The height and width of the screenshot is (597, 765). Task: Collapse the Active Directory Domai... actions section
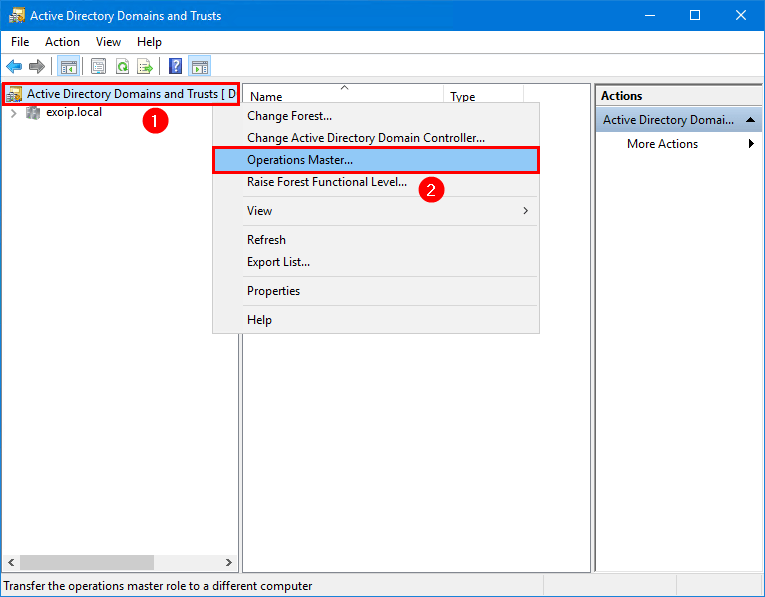(750, 120)
